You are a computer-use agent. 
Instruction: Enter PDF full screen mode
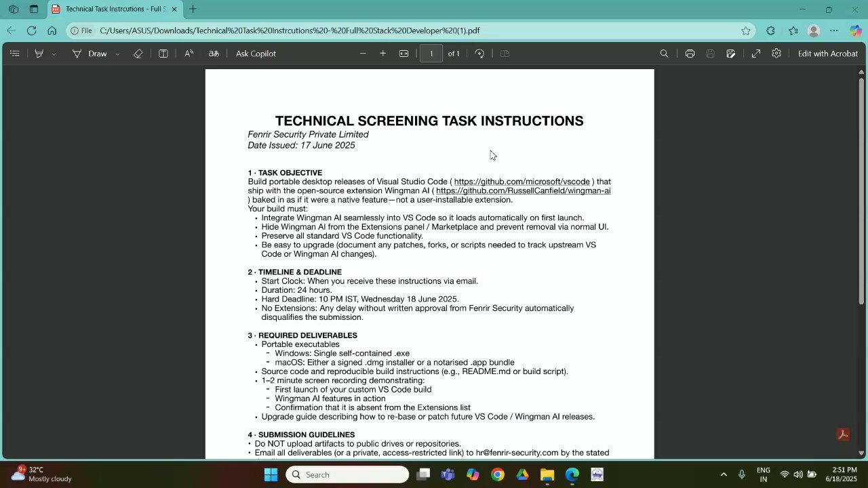click(x=756, y=54)
